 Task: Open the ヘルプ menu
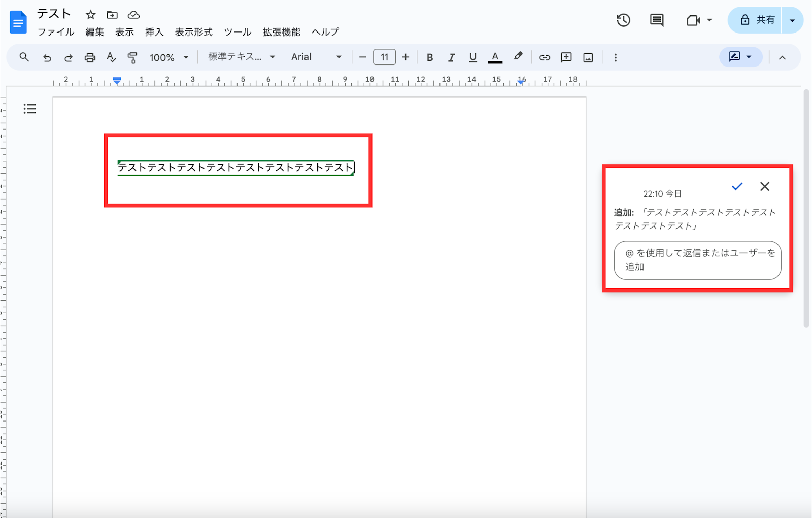click(325, 32)
